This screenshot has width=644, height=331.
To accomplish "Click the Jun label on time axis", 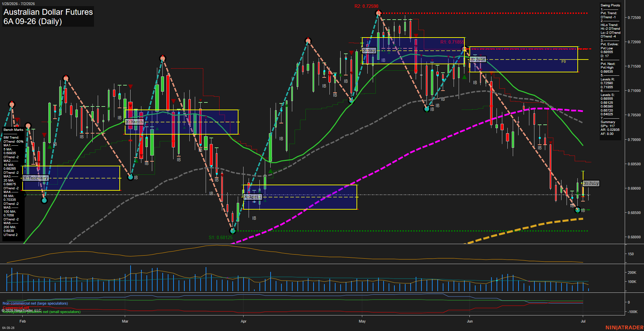I will pos(469,321).
